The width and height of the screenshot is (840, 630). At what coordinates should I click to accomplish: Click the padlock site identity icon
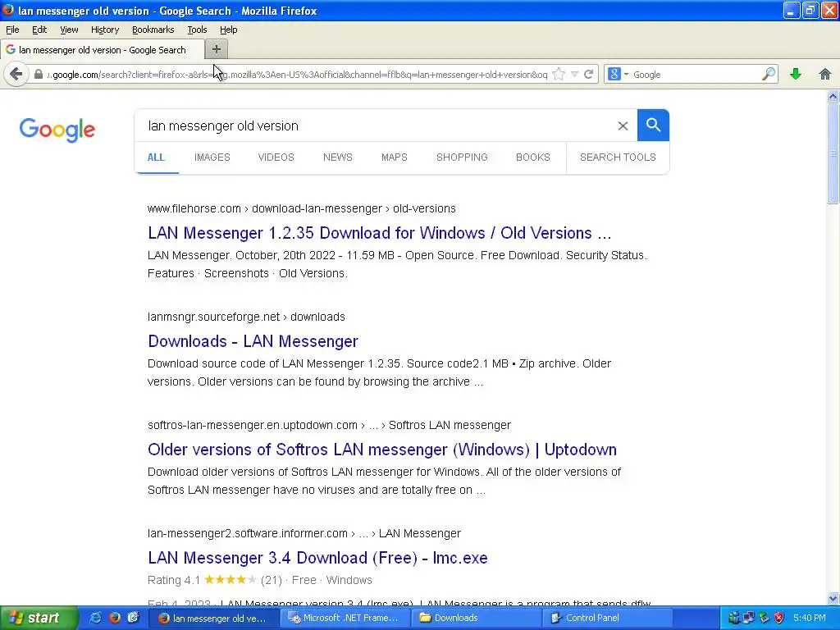click(x=38, y=75)
